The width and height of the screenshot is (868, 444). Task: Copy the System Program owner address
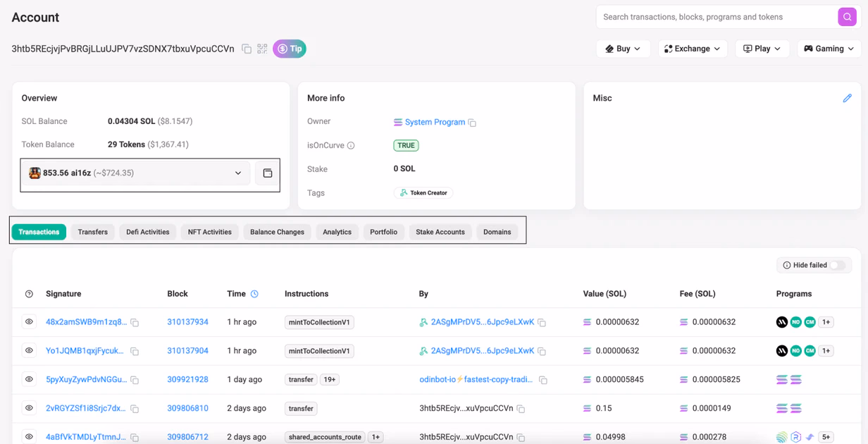pos(472,123)
